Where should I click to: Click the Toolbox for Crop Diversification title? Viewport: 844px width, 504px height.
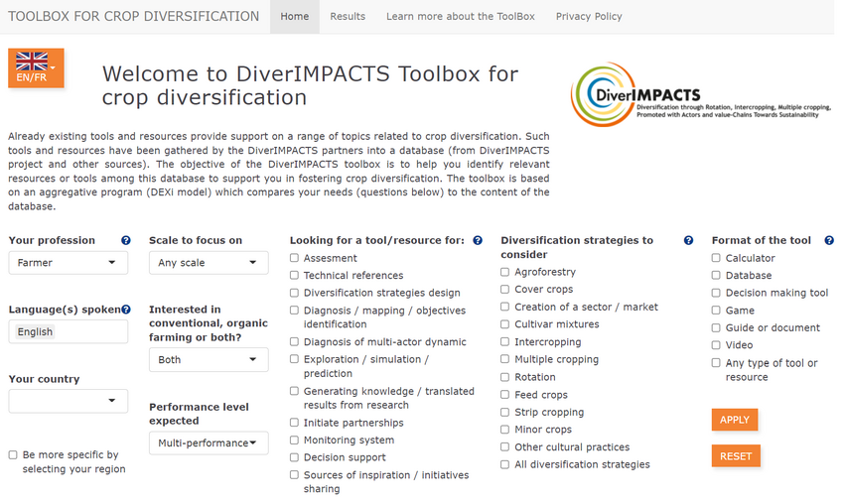pyautogui.click(x=133, y=16)
